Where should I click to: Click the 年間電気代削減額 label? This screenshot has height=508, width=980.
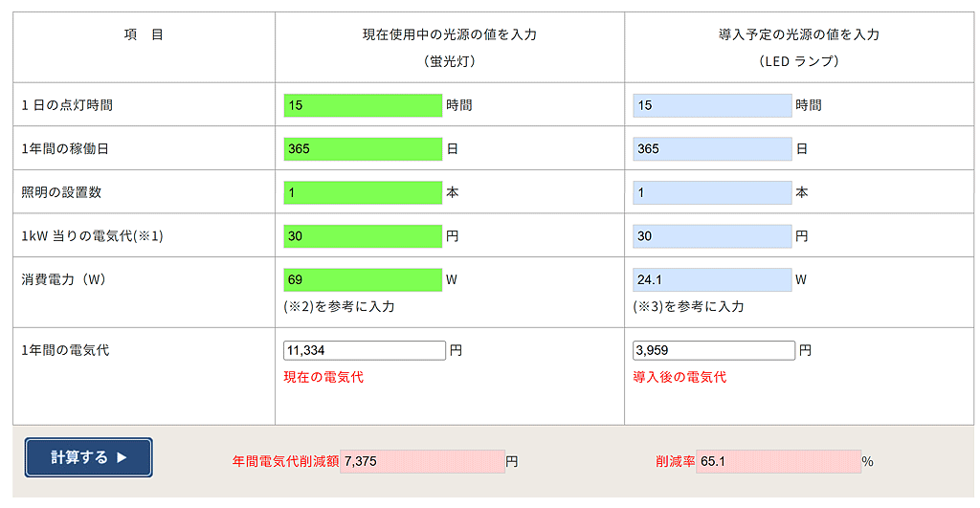tap(285, 462)
